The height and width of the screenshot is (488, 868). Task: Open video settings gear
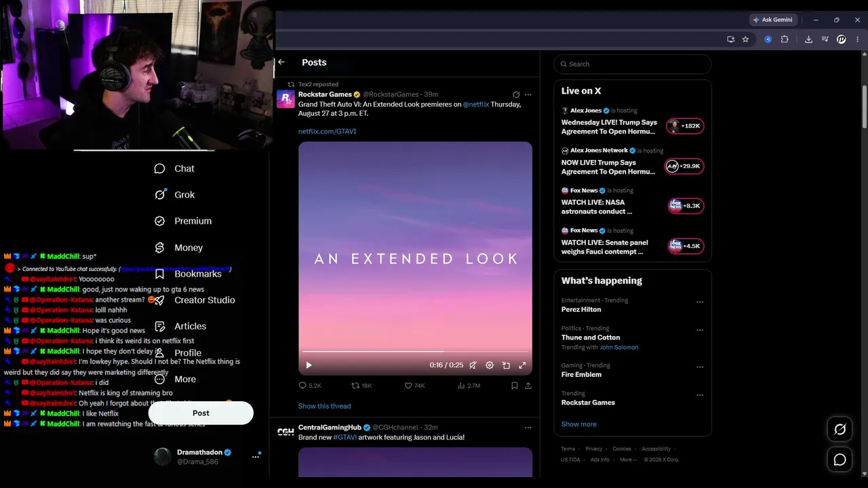pos(490,365)
